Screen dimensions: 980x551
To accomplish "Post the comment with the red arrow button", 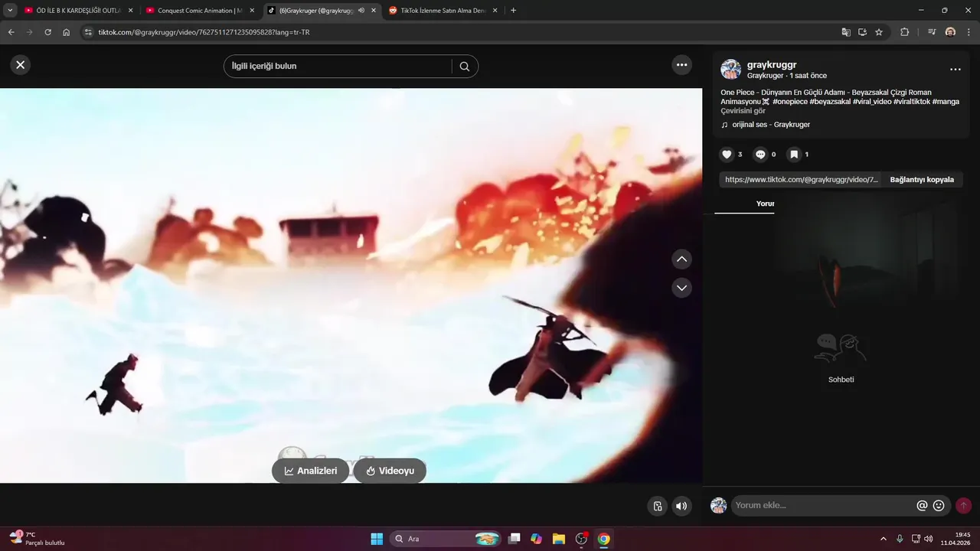I will click(963, 506).
